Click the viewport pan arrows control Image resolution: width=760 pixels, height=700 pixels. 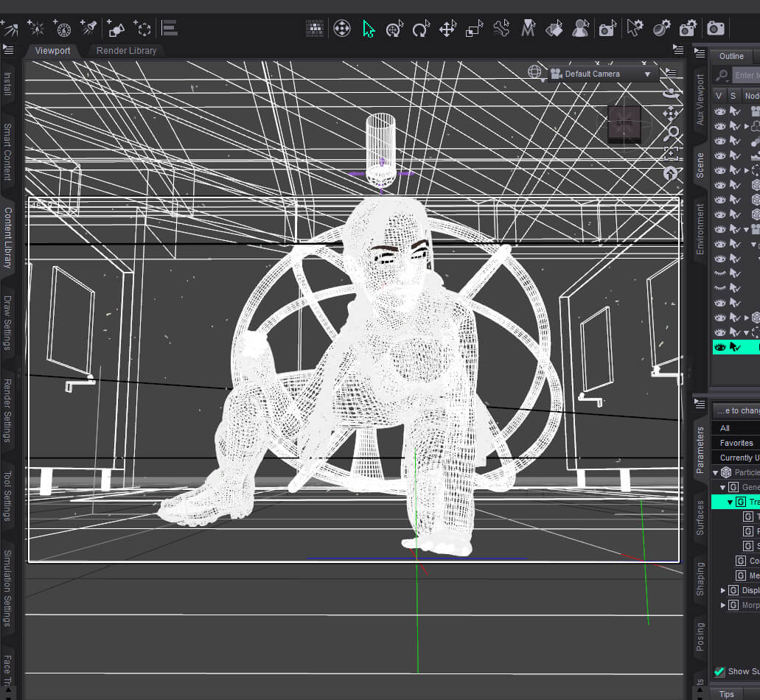click(x=671, y=113)
